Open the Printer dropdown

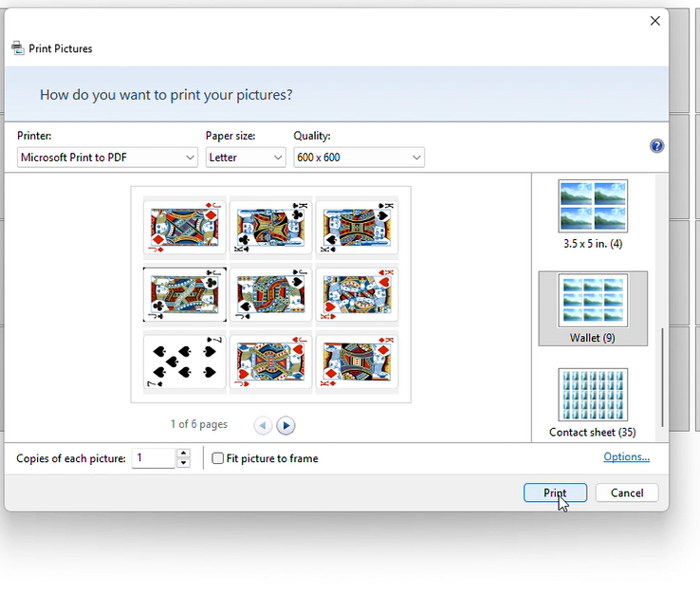107,158
